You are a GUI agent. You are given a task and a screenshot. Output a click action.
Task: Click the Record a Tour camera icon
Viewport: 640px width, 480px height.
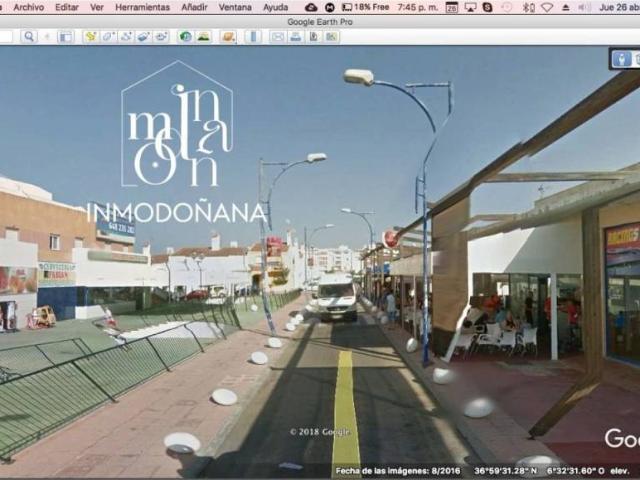tap(162, 37)
